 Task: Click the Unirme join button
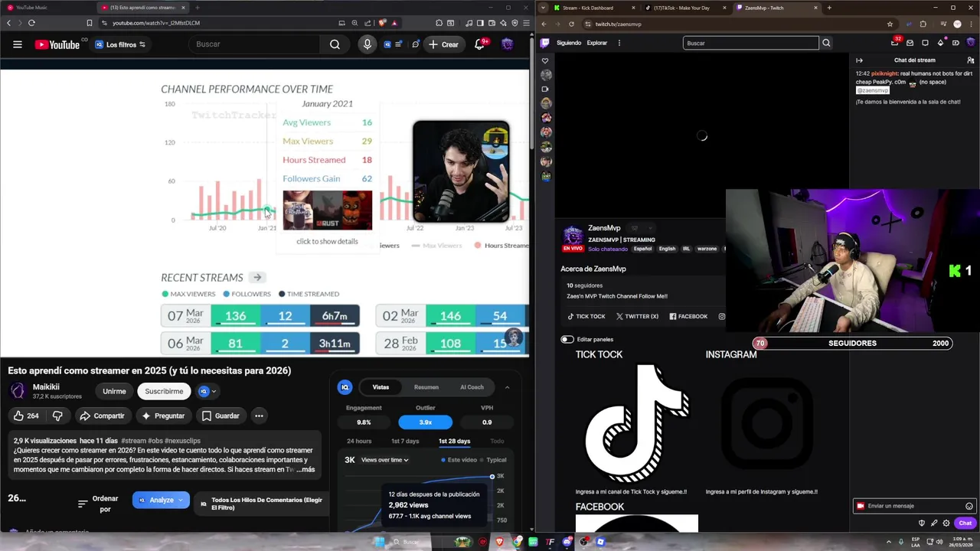[114, 391]
